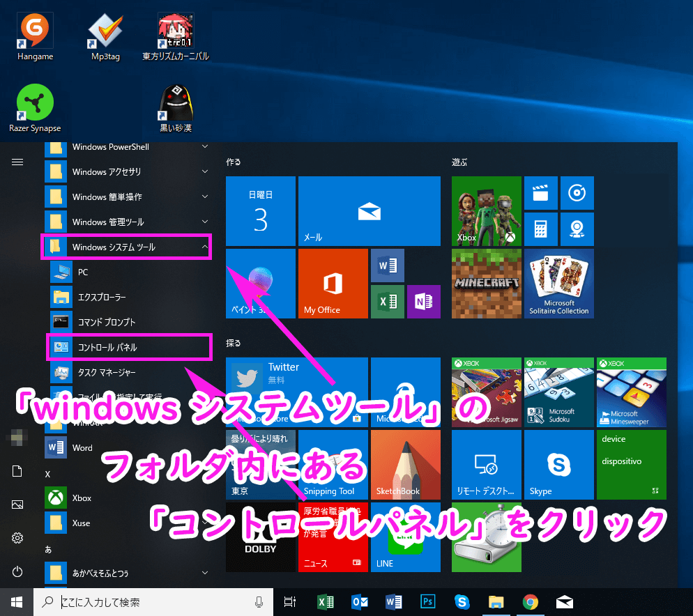Open コマンド プロンプト in the app list

click(131, 322)
